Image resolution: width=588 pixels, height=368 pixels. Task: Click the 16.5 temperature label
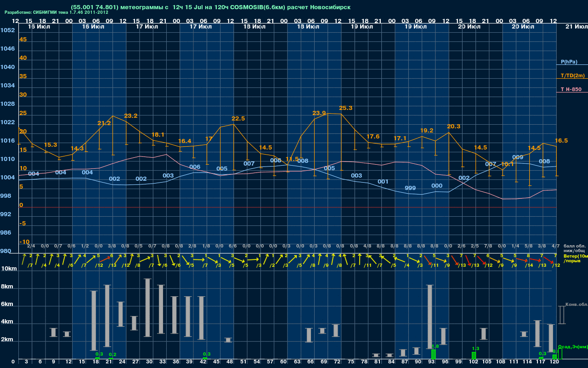pyautogui.click(x=561, y=141)
